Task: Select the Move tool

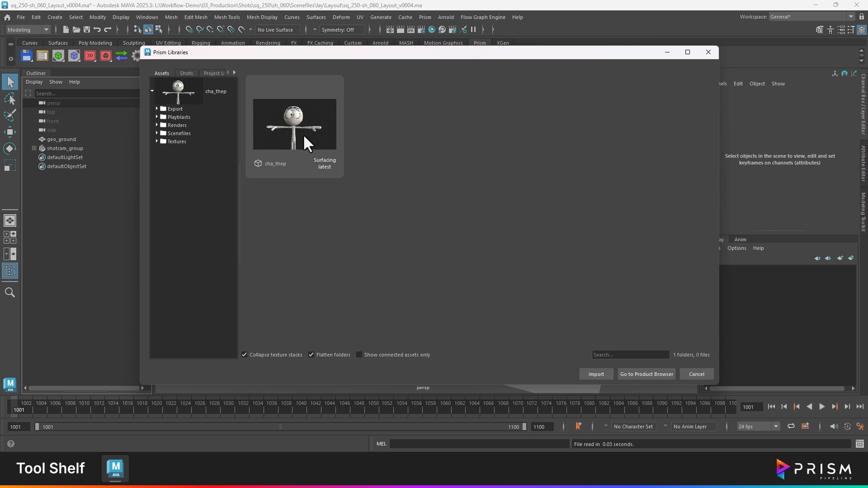Action: (x=10, y=132)
